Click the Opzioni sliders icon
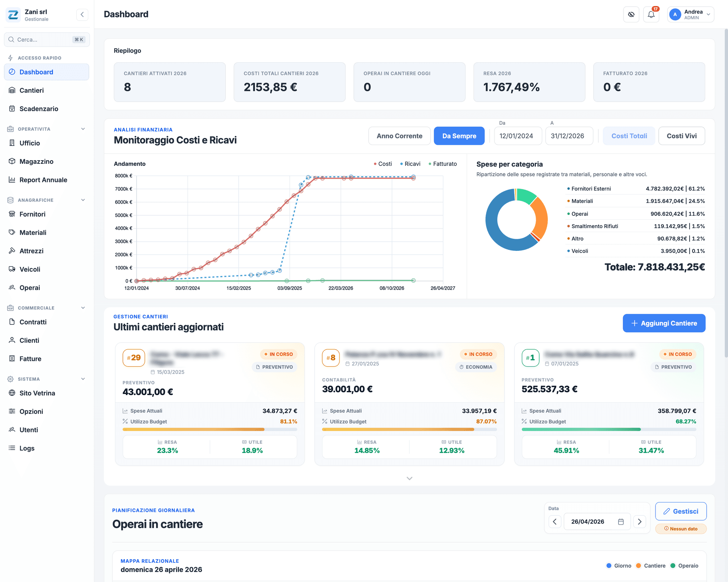The height and width of the screenshot is (582, 728). pyautogui.click(x=12, y=411)
